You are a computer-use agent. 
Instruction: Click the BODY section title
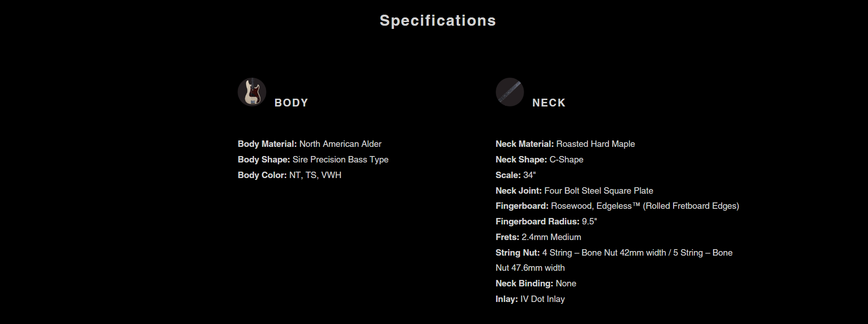[x=291, y=103]
